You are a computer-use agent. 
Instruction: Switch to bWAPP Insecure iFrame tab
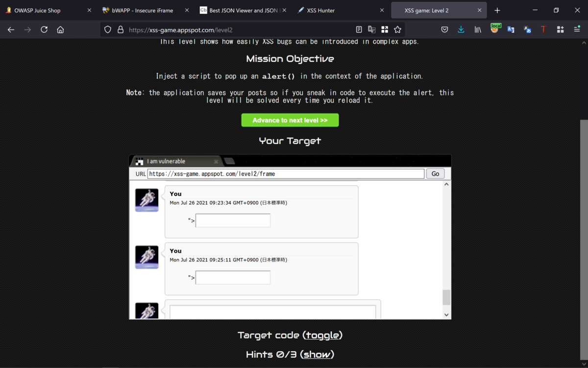tap(146, 10)
